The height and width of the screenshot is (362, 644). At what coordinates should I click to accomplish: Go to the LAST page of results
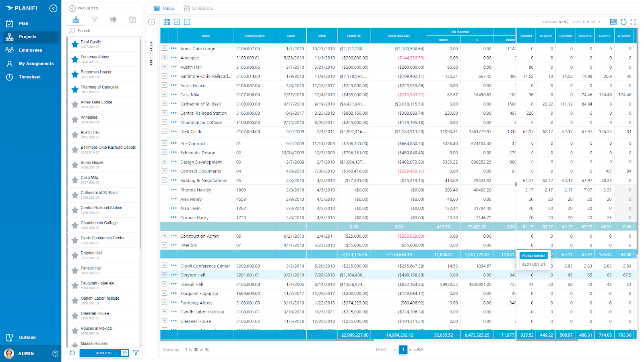(419, 350)
